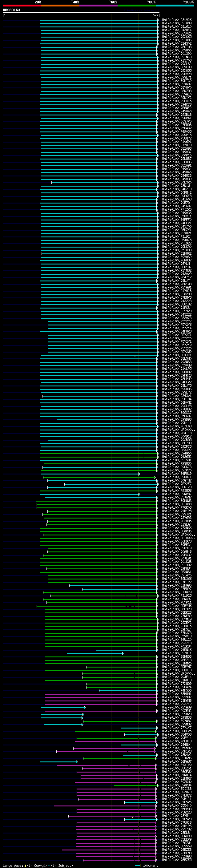This screenshot has height=868, width=197.
Task: Select the UniRef100_Q6EZE5 label
Action: click(177, 860)
